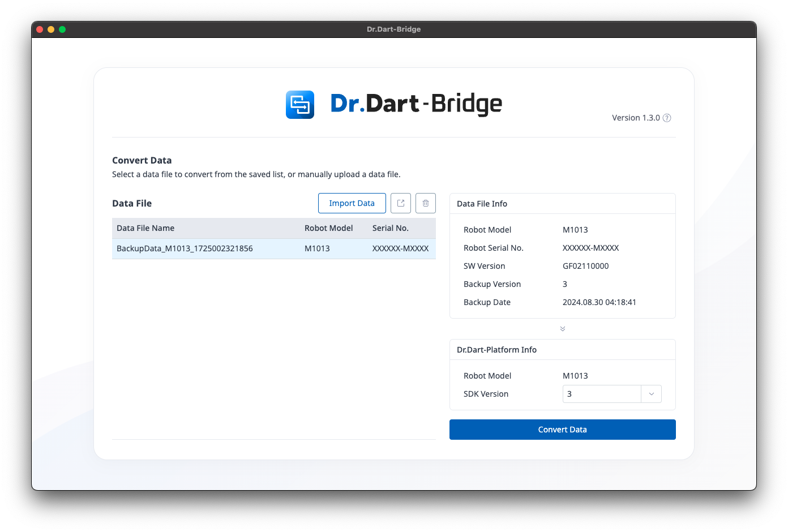Image resolution: width=788 pixels, height=532 pixels.
Task: Click the export icon next to Import Data
Action: point(401,203)
